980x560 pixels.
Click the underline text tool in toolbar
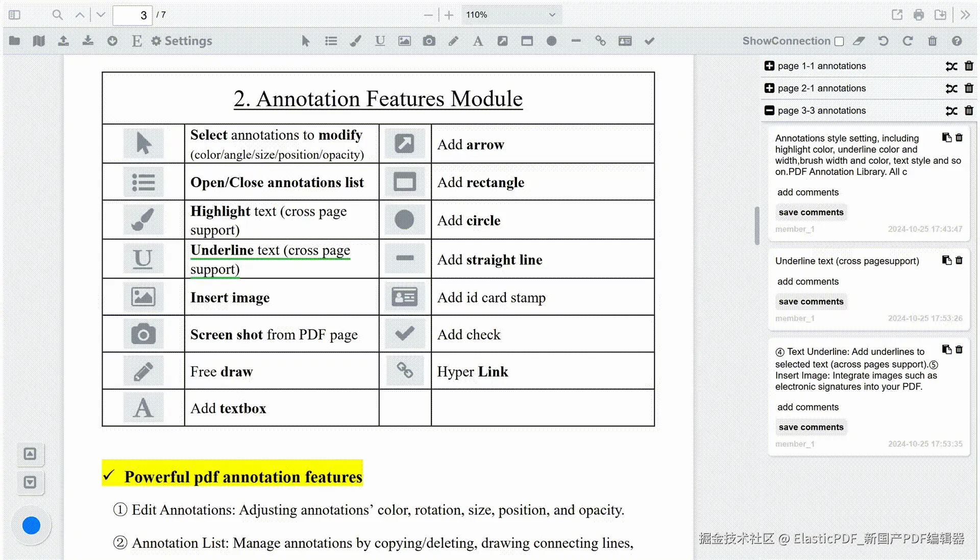(380, 41)
